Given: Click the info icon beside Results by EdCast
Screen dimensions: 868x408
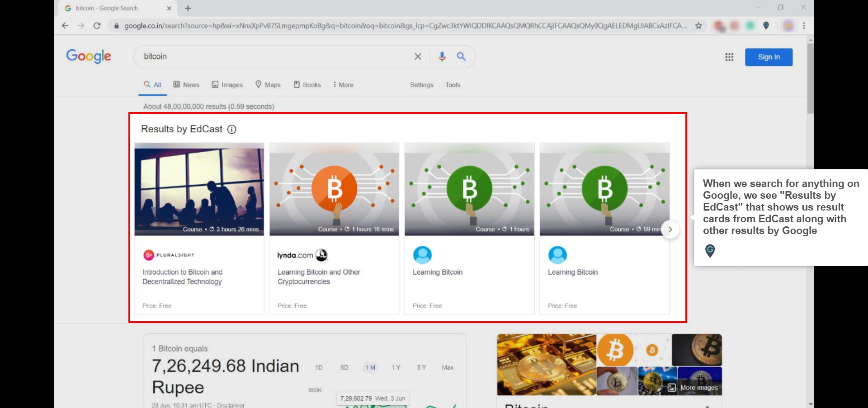Looking at the screenshot, I should click(x=231, y=129).
